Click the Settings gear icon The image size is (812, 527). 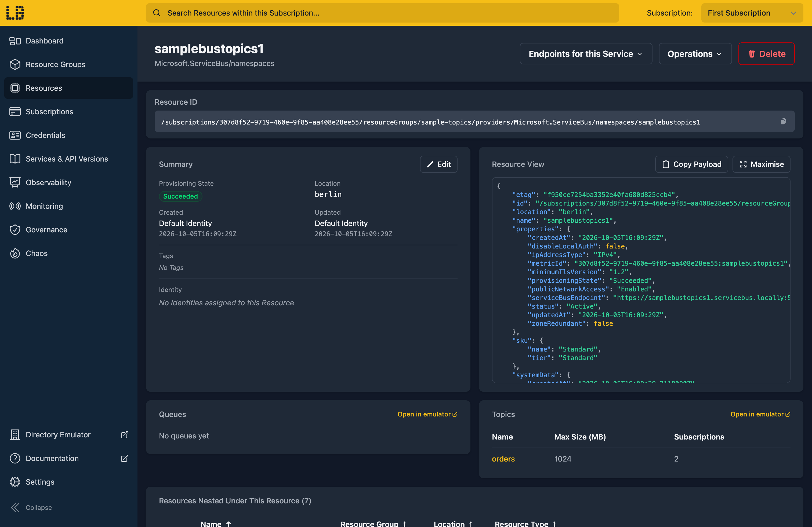coord(15,482)
